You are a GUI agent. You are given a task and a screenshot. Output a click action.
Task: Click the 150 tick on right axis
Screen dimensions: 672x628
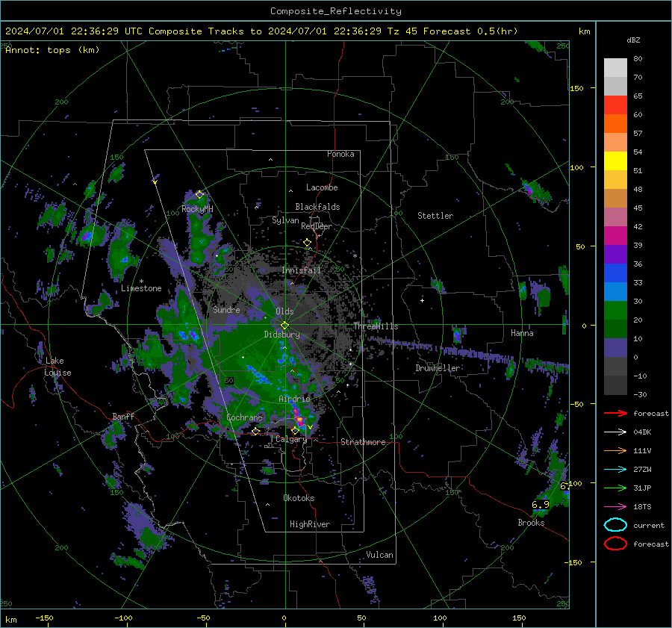click(576, 88)
